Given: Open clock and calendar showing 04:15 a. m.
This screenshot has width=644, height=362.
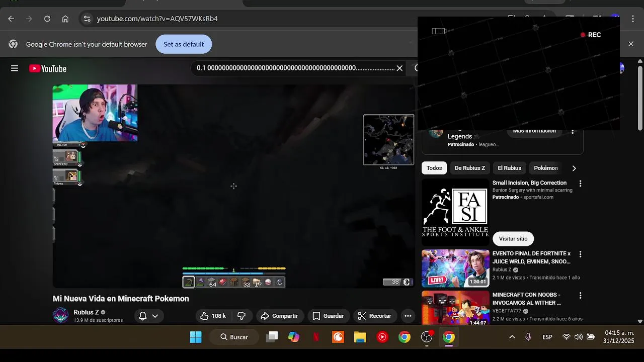Looking at the screenshot, I should pos(619,337).
